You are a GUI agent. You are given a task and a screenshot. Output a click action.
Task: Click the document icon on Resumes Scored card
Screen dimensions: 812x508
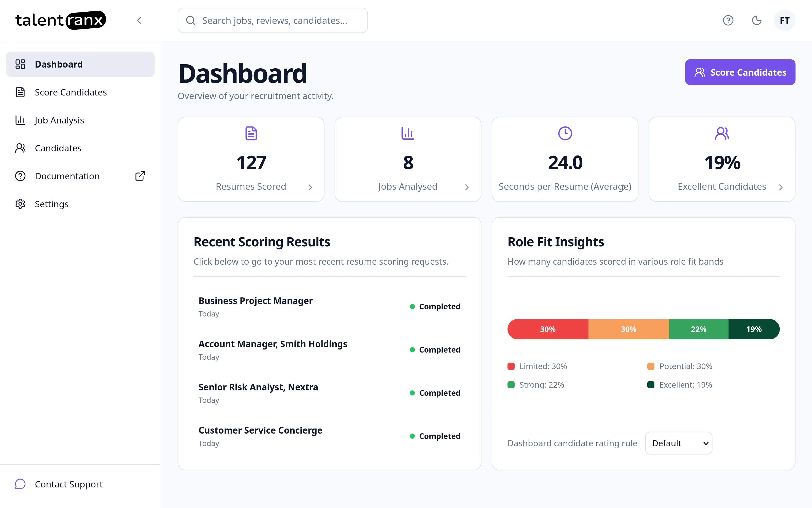pos(251,133)
